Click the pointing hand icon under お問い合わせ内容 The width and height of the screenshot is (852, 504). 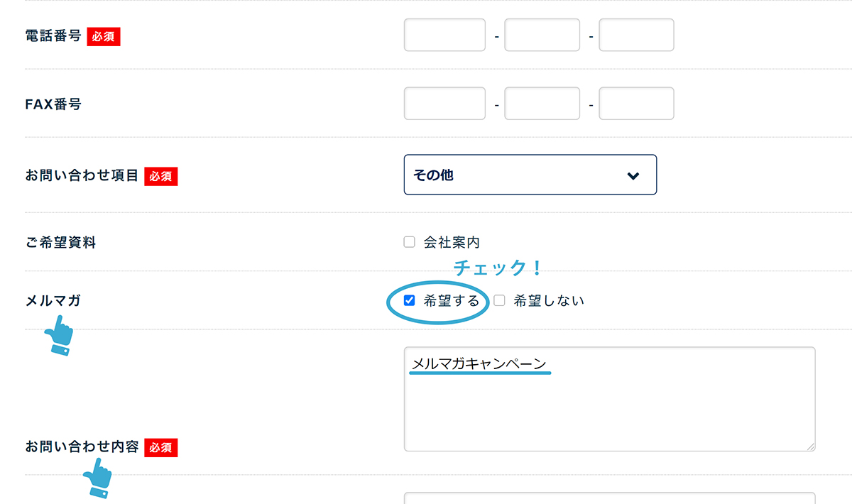click(96, 477)
